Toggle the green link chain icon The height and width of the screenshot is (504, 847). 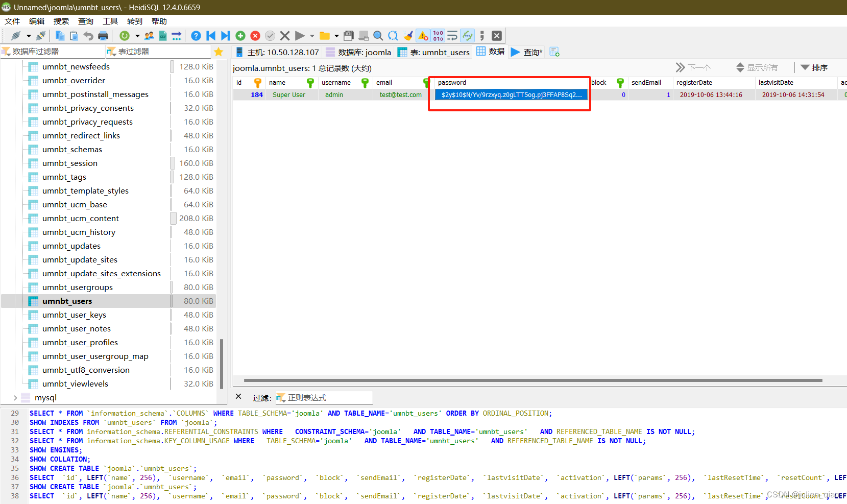(467, 36)
